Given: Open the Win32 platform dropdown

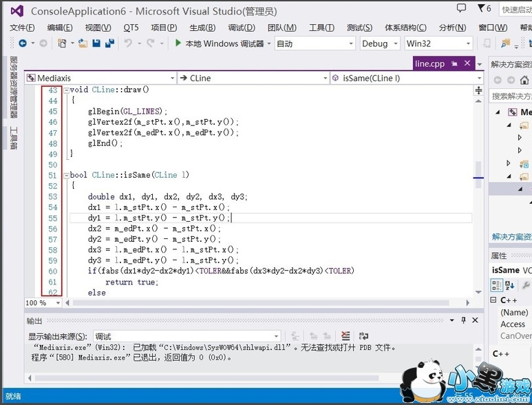Looking at the screenshot, I should 438,43.
